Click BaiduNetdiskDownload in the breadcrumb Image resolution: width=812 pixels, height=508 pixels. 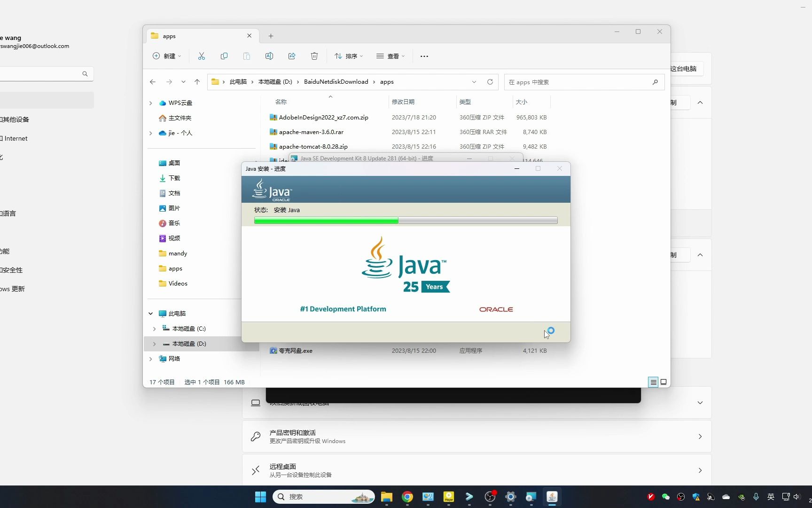pos(336,82)
